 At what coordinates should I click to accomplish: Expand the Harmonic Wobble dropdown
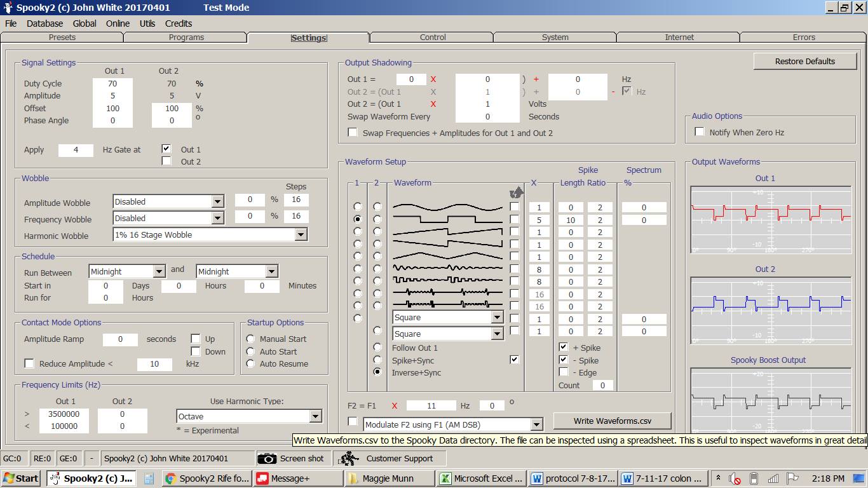pyautogui.click(x=301, y=234)
